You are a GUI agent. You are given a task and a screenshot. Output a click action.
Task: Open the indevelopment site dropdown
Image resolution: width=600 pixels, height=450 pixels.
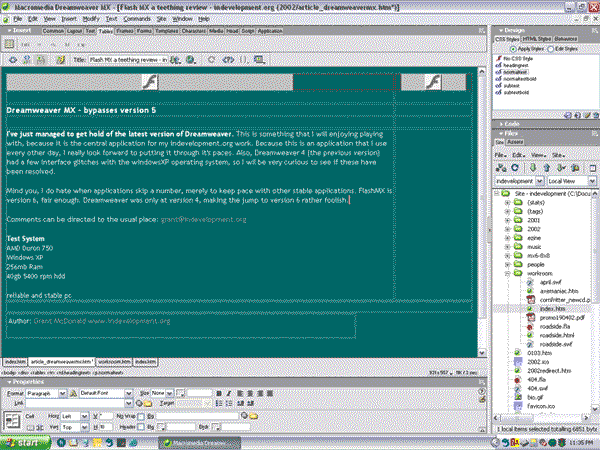(x=540, y=181)
